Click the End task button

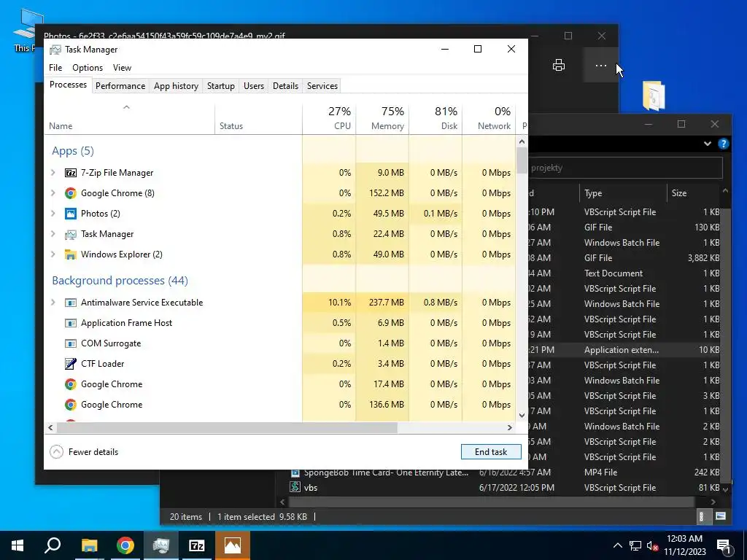click(491, 452)
